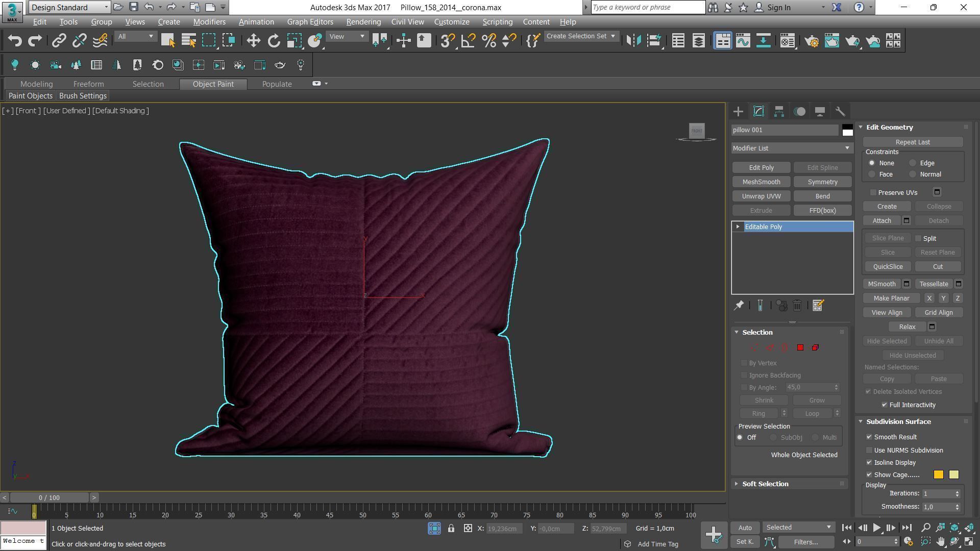The height and width of the screenshot is (551, 980).
Task: Click the Unwrap UVW modifier button
Action: tap(761, 196)
